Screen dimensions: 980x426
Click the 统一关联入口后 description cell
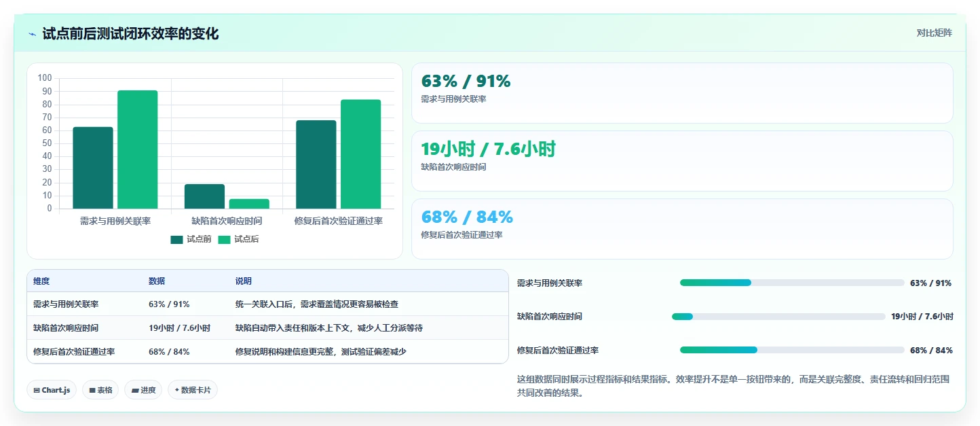coord(369,304)
